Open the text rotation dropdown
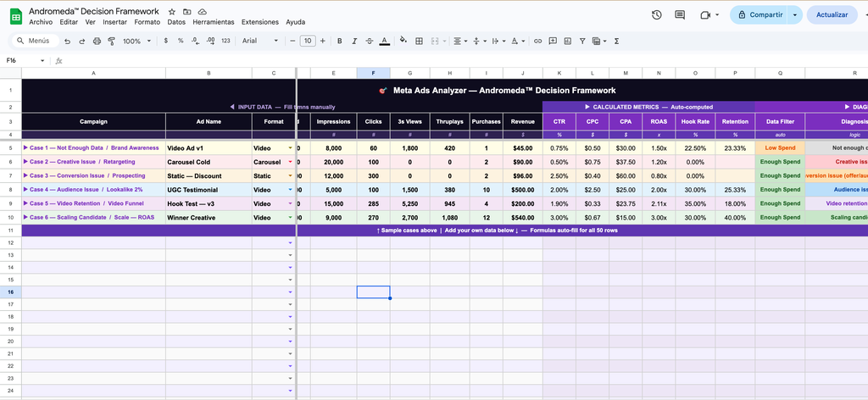This screenshot has width=868, height=400. pyautogui.click(x=516, y=41)
